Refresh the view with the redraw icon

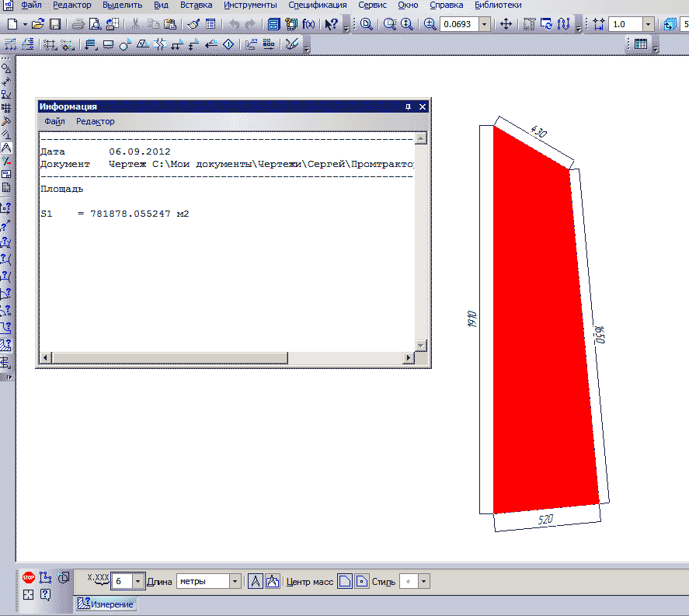click(546, 24)
